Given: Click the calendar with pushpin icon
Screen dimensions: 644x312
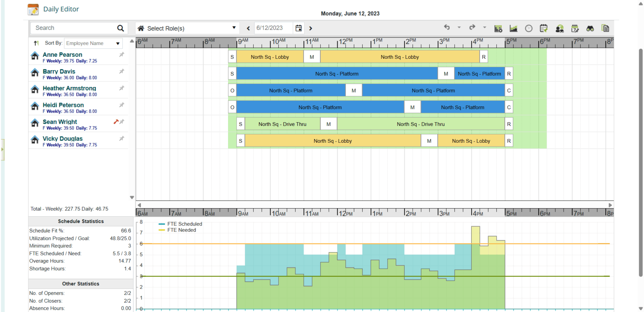Looking at the screenshot, I should 544,29.
